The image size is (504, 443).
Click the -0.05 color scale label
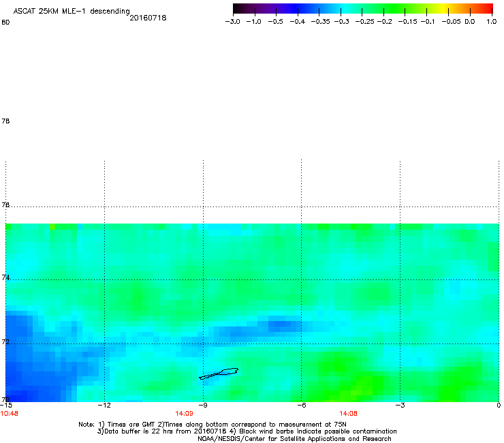pos(451,22)
